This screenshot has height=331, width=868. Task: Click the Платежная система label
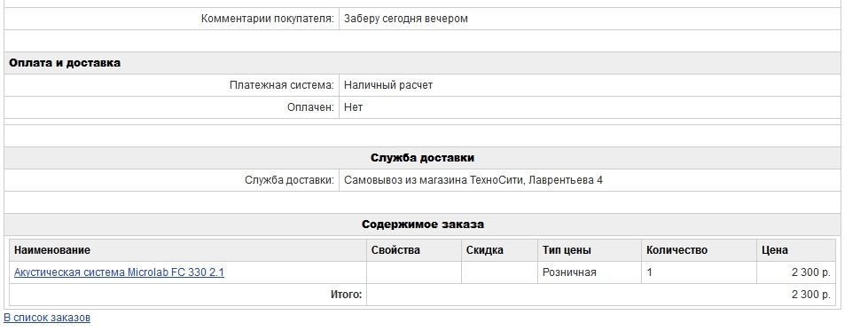click(282, 85)
